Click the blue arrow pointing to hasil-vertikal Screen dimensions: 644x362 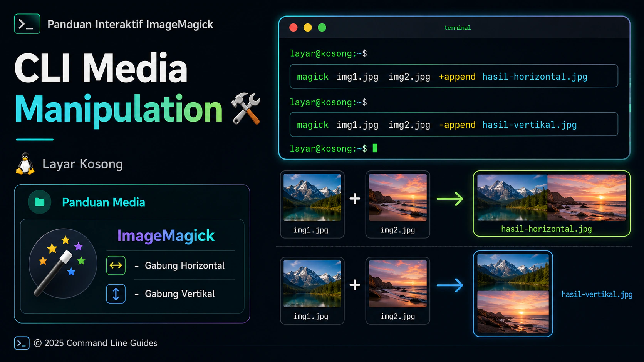[450, 285]
